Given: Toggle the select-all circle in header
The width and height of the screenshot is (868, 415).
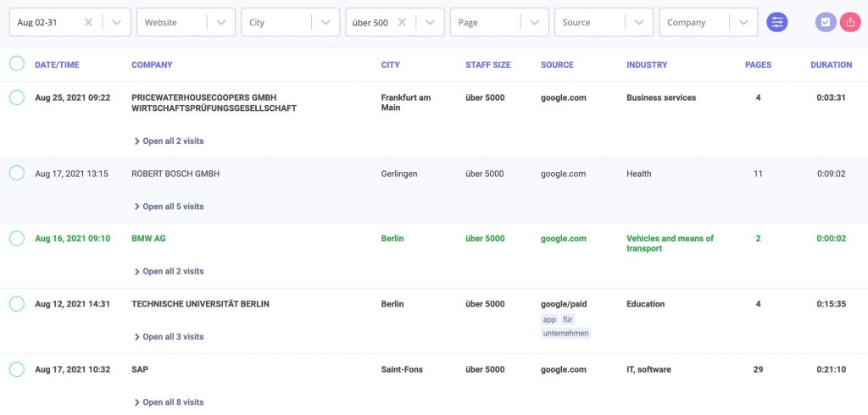Looking at the screenshot, I should [17, 63].
